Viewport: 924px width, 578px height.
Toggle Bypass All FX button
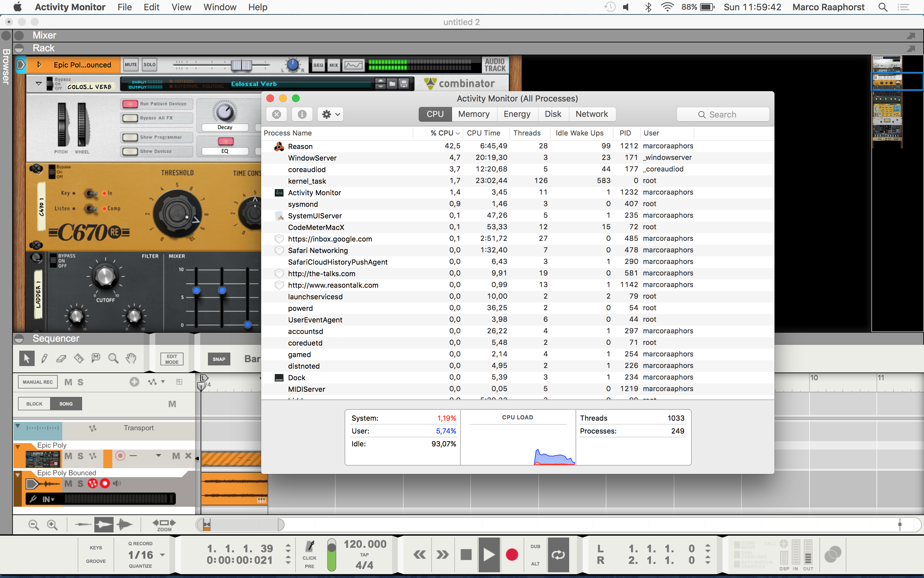pos(130,118)
